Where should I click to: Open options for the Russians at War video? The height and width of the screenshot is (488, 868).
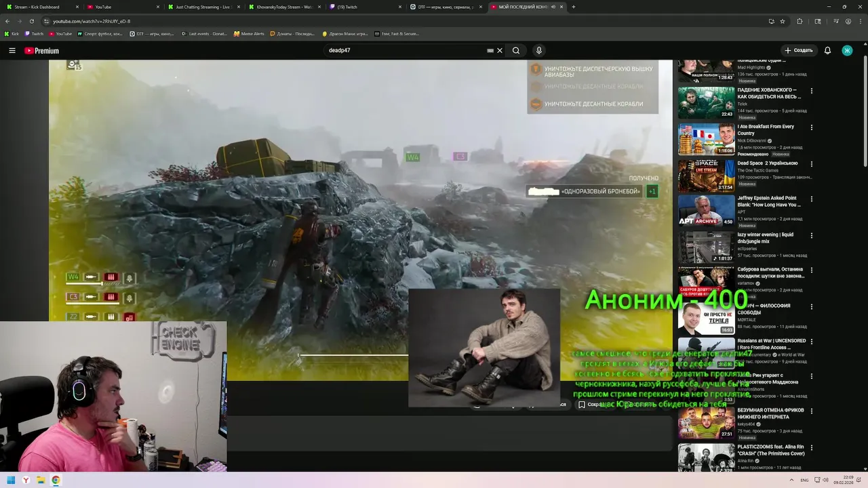tap(811, 342)
